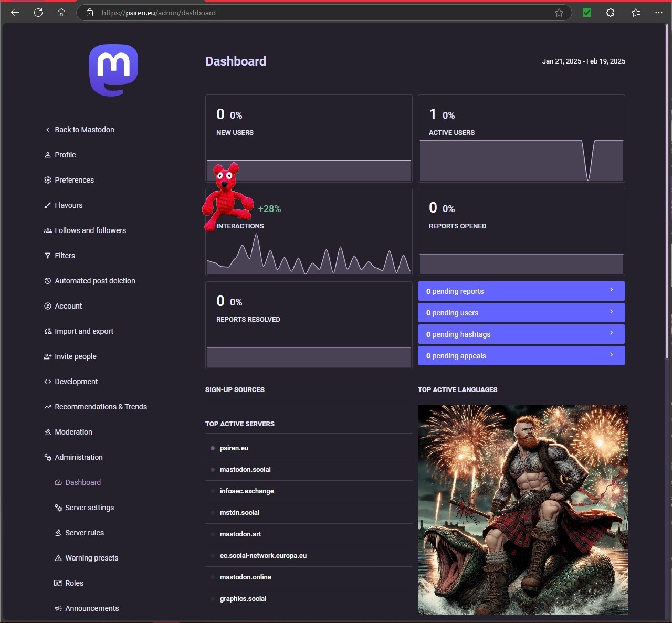Click mastodon.social in top active servers
672x623 pixels.
(x=245, y=470)
